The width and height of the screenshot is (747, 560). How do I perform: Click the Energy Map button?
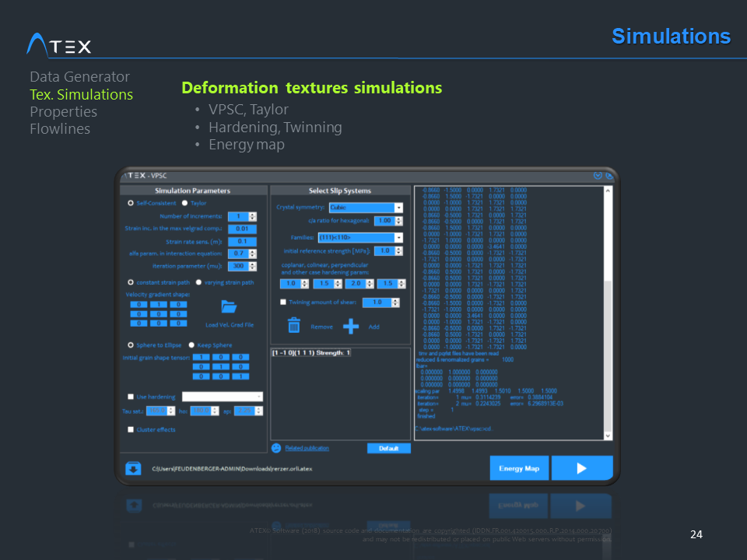coord(519,468)
